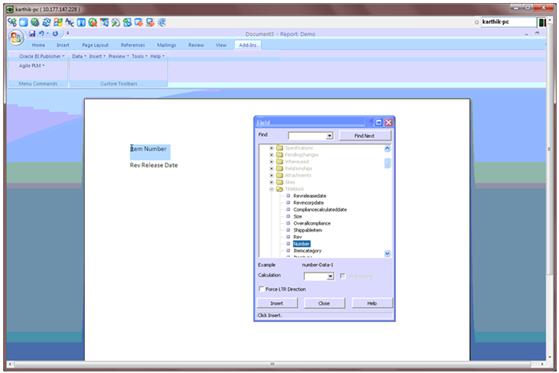Open the round Office button menu

16,37
